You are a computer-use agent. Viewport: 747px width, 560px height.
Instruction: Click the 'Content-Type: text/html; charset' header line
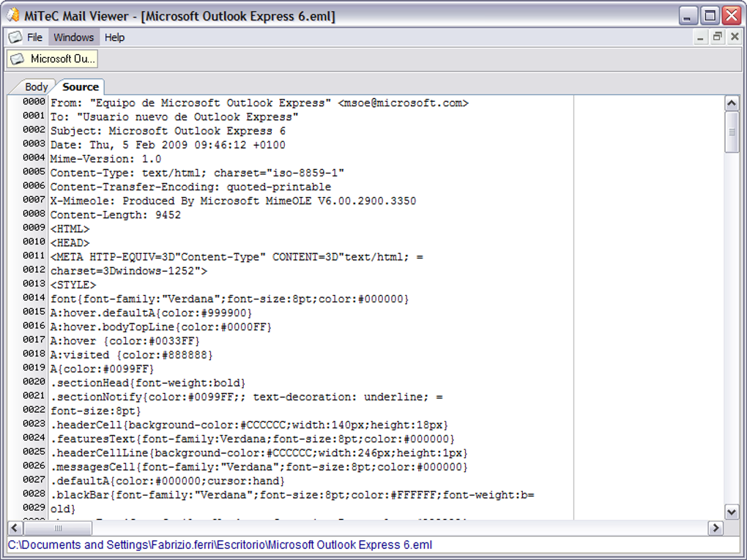[197, 173]
